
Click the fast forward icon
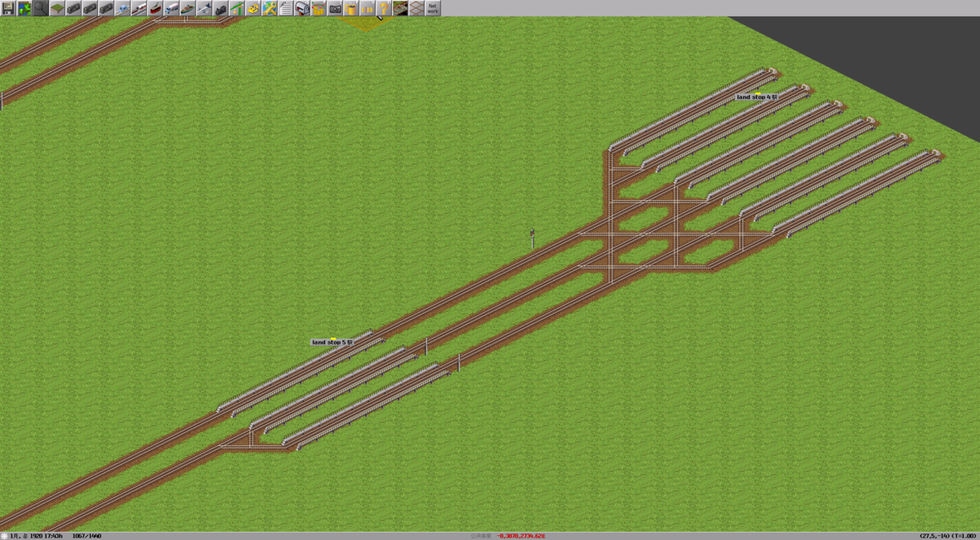[367, 8]
